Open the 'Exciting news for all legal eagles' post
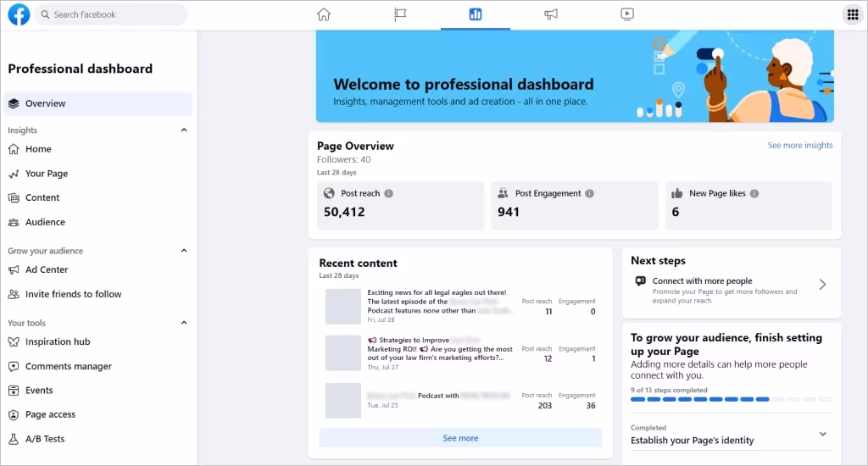Screen dimensions: 868x466 (440, 302)
